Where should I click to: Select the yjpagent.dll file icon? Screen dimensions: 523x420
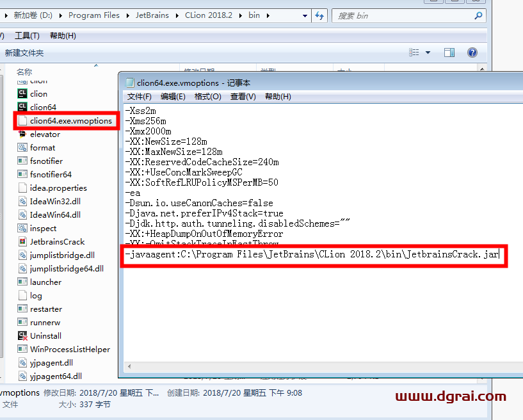22,362
